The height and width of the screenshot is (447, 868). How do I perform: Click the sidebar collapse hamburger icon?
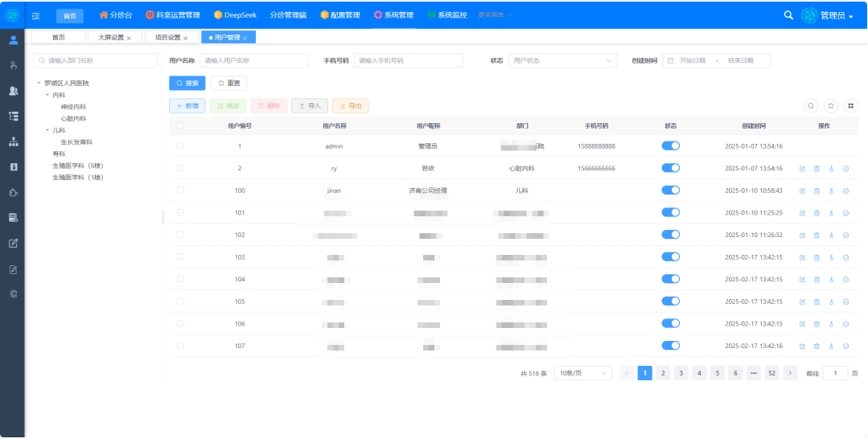pos(36,15)
